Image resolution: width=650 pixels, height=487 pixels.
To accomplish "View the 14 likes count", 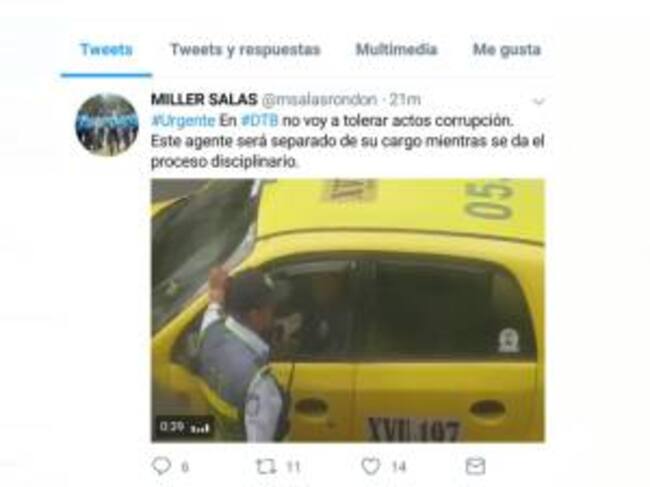I will pos(398,467).
